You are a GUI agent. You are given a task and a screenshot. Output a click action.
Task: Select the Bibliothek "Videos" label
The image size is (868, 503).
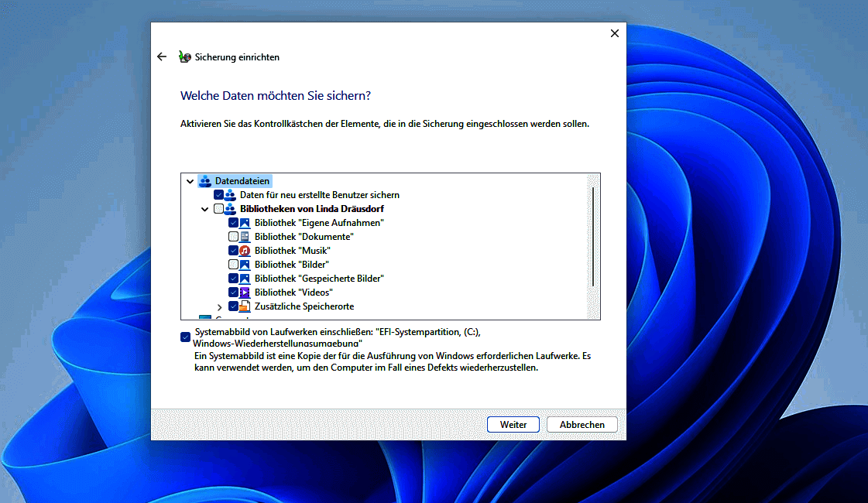(x=293, y=293)
